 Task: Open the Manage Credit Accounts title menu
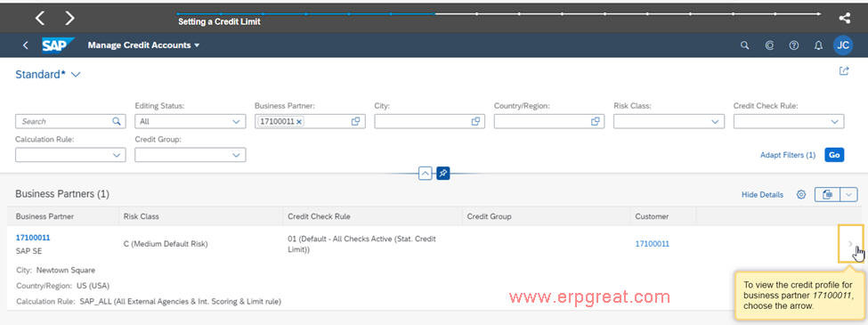tap(143, 45)
